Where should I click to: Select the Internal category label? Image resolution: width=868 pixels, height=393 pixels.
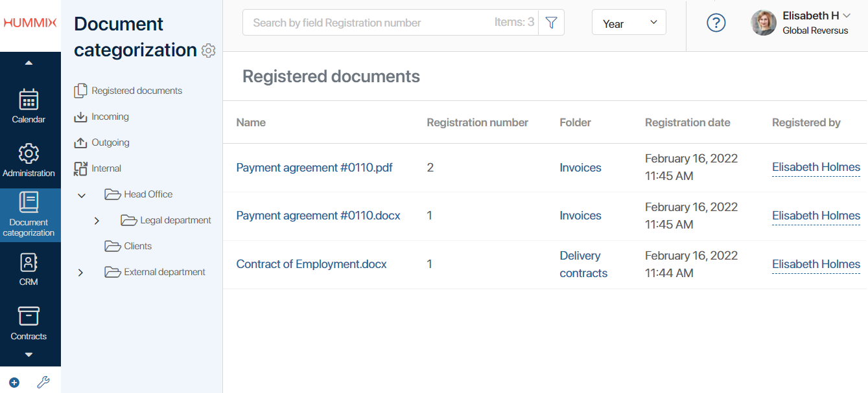point(106,168)
